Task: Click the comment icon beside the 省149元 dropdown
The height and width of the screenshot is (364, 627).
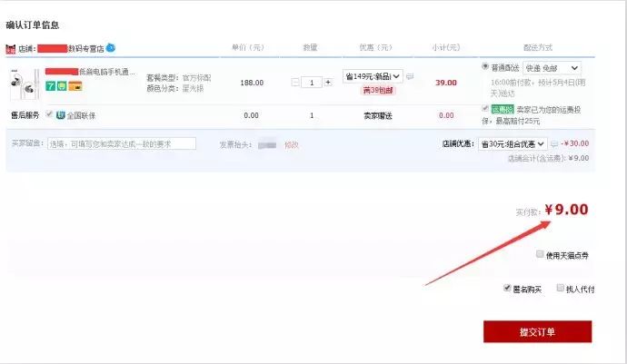Action: [x=410, y=76]
